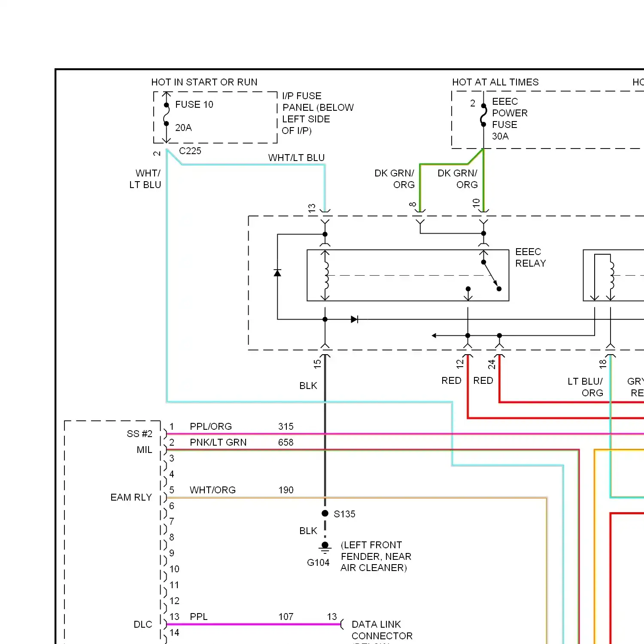Screen dimensions: 644x644
Task: Click circuit number "658"
Action: pos(286,442)
